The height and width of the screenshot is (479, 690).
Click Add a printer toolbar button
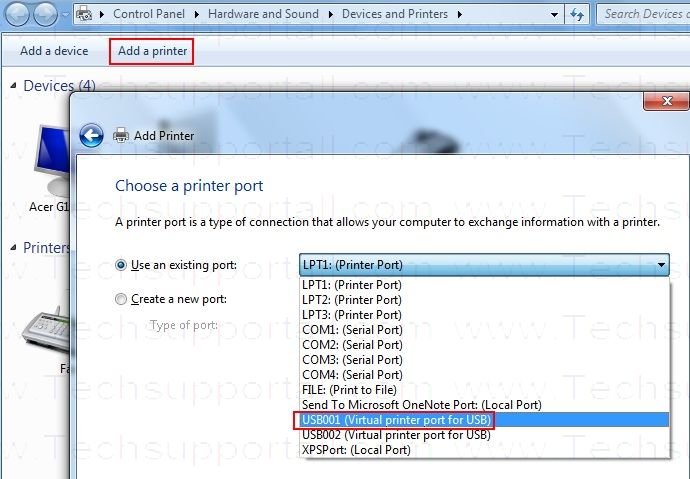(152, 51)
